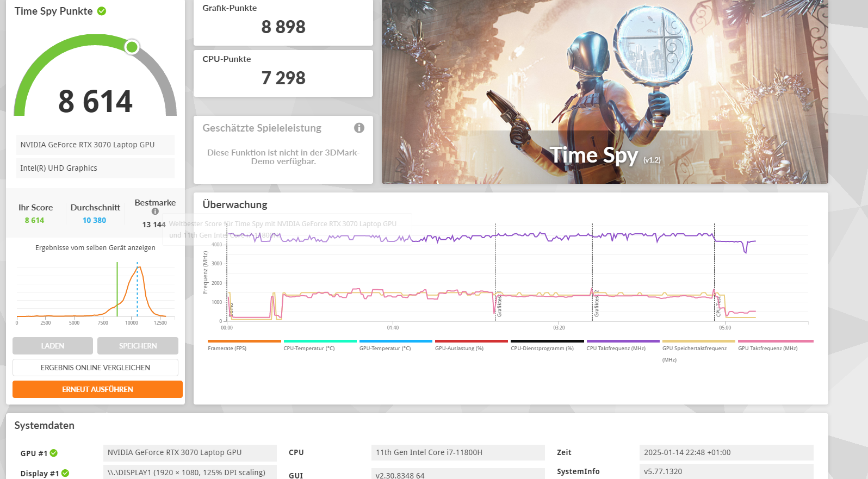This screenshot has height=479, width=868.
Task: Click the GPU #1 value in Systemdaten
Action: [x=190, y=452]
